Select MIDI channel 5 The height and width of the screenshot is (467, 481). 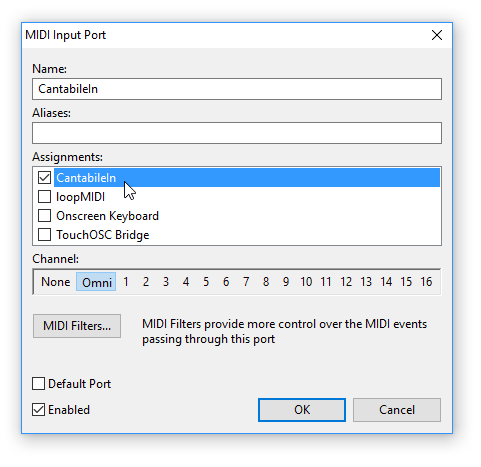point(206,282)
